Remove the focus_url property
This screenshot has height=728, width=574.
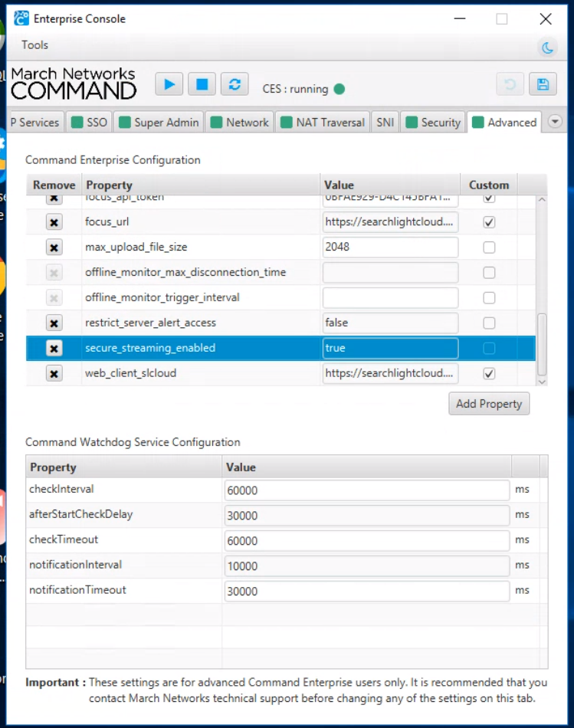coord(54,222)
